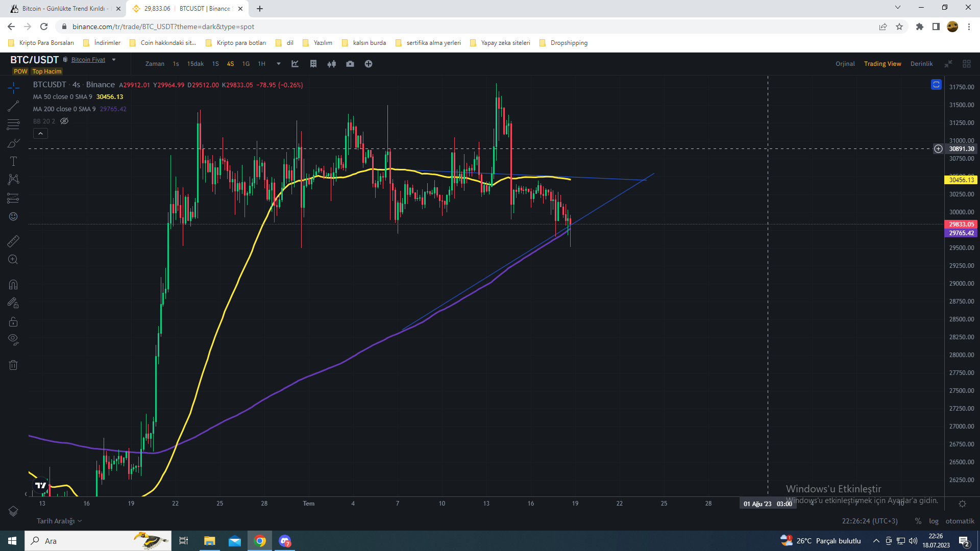Open the multi-chart layout grid
This screenshot has width=980, height=551.
coord(967,64)
